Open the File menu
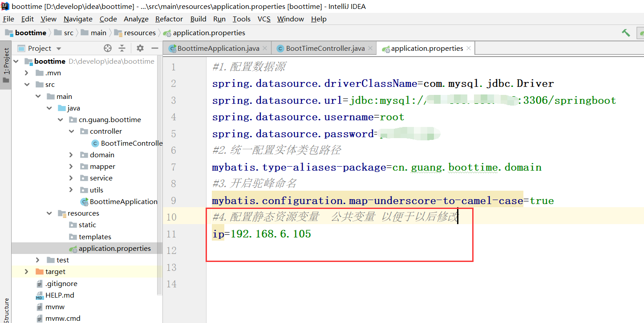This screenshot has height=323, width=644. (8, 19)
